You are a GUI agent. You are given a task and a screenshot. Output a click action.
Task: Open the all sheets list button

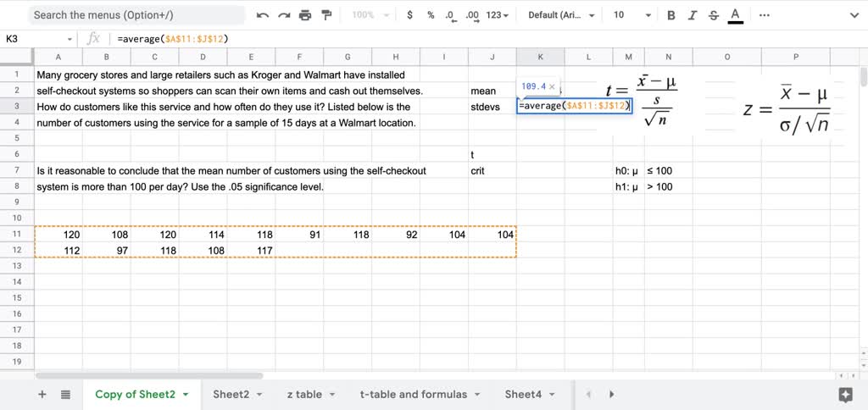pyautogui.click(x=66, y=394)
